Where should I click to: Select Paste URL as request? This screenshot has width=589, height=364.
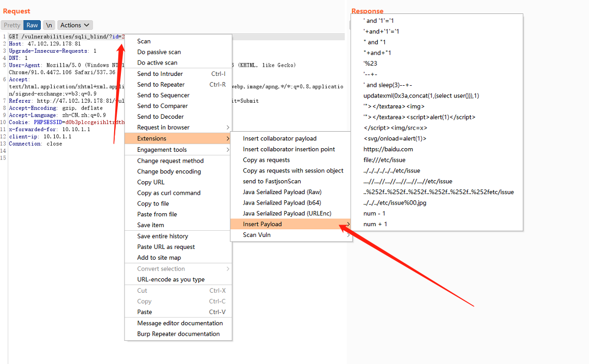(178, 247)
